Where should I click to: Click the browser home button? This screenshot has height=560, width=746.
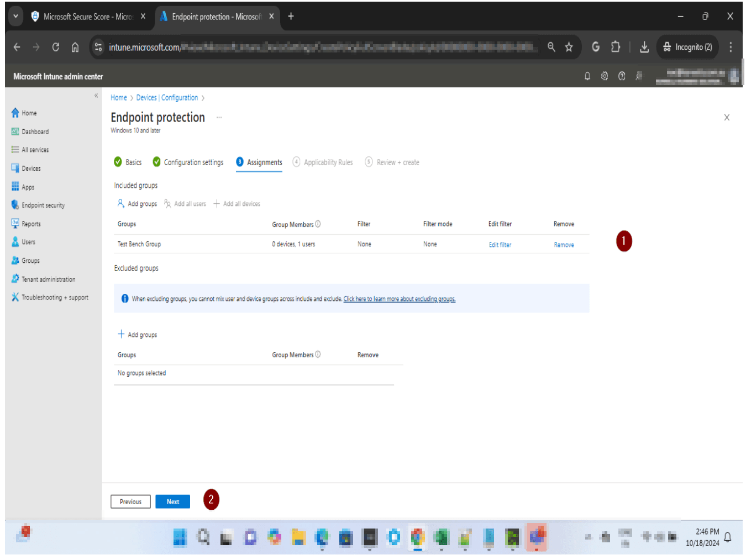pyautogui.click(x=75, y=47)
